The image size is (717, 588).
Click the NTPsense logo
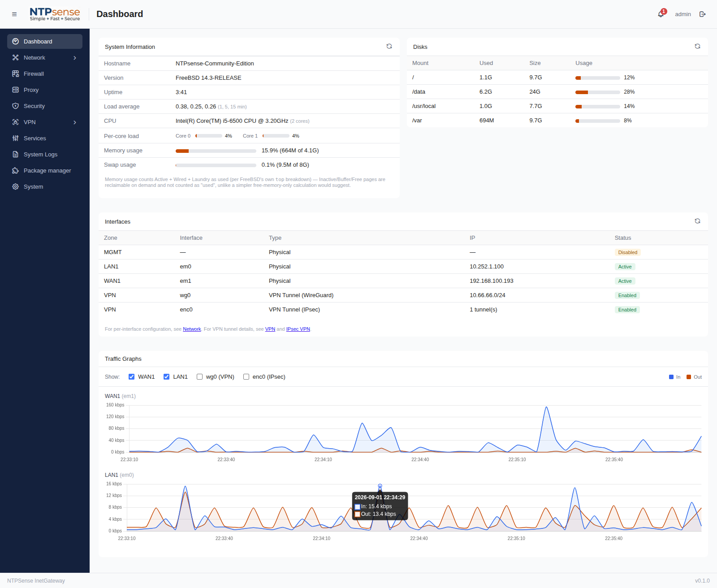pos(55,14)
